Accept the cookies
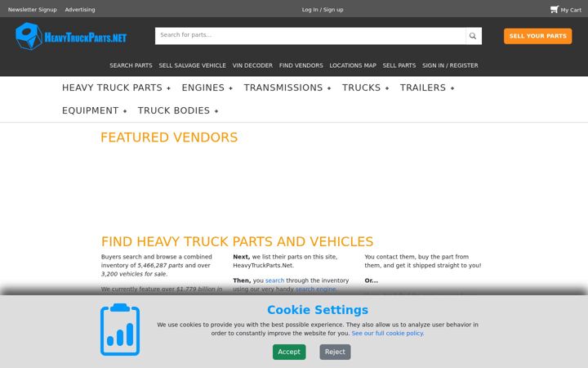Viewport: 588px width, 368px height. tap(289, 352)
